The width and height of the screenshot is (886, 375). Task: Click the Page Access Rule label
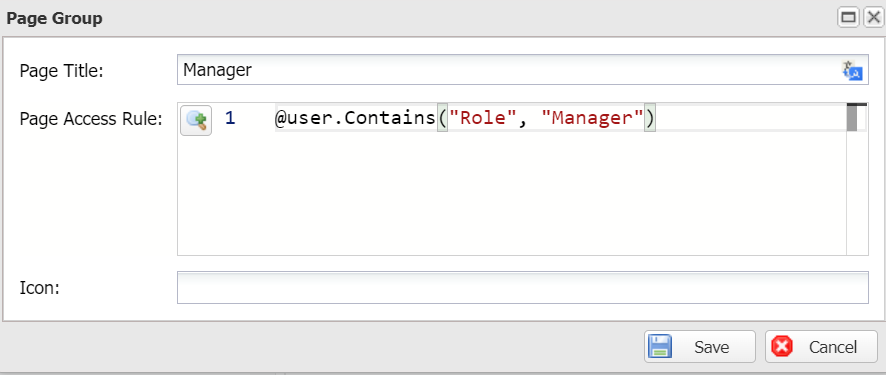click(91, 119)
